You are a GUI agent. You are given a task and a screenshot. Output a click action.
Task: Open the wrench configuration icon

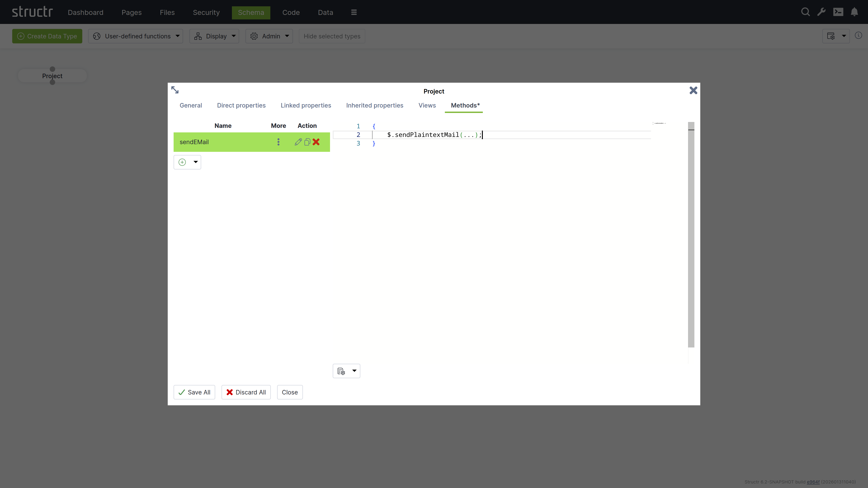821,12
